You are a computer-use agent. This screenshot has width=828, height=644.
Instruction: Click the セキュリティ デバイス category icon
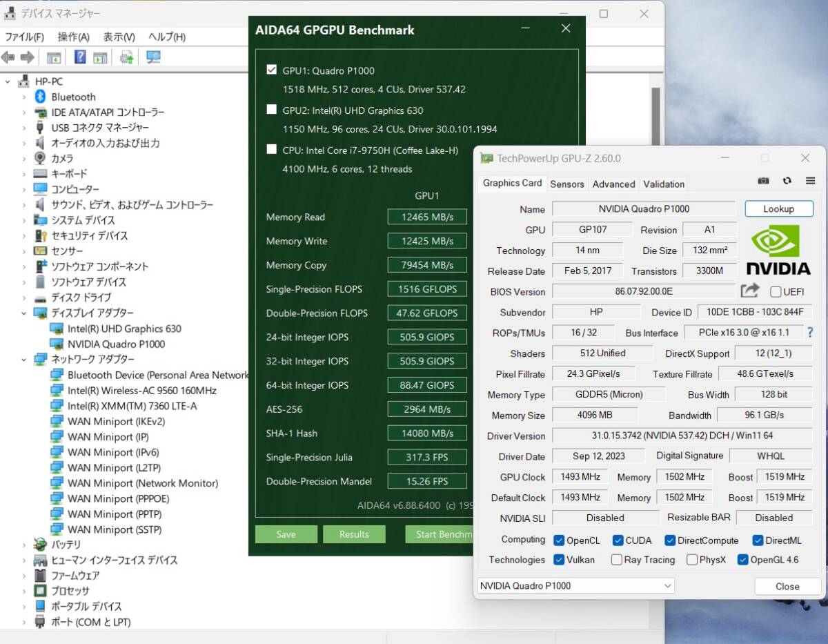[40, 235]
